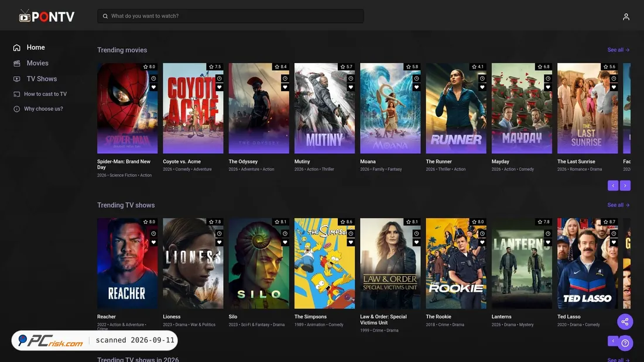
Task: Open The Last Sunrise title link
Action: 576,162
